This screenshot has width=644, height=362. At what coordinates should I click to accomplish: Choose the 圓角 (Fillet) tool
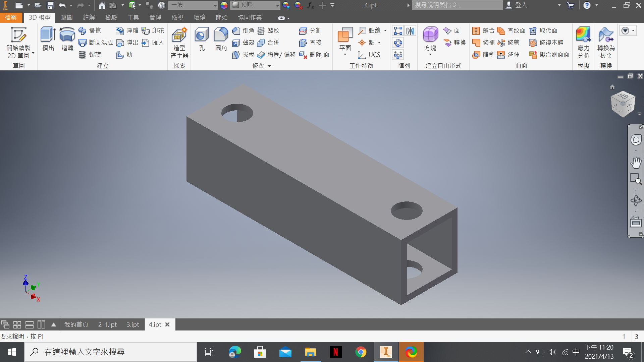pyautogui.click(x=221, y=39)
